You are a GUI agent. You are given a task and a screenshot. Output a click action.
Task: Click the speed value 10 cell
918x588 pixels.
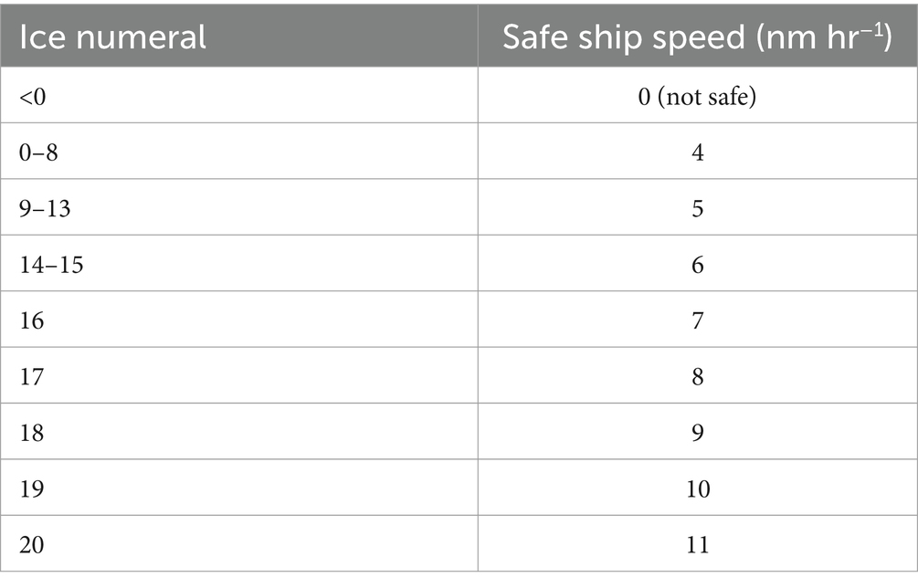[698, 488]
